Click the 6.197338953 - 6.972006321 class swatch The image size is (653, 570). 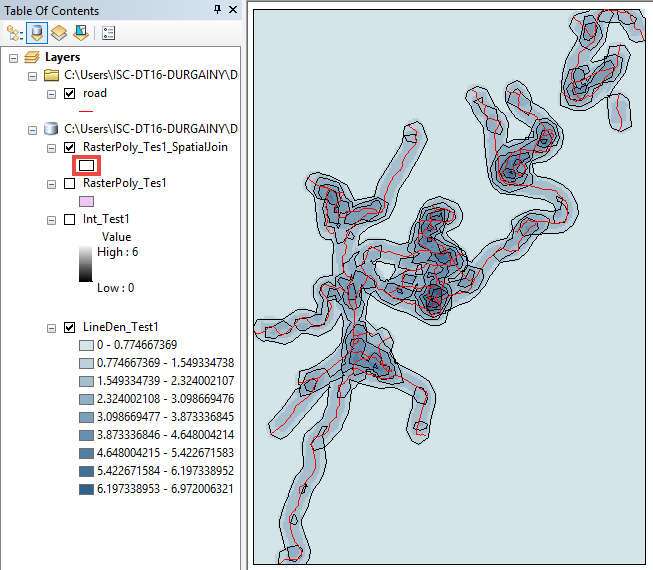pyautogui.click(x=86, y=489)
